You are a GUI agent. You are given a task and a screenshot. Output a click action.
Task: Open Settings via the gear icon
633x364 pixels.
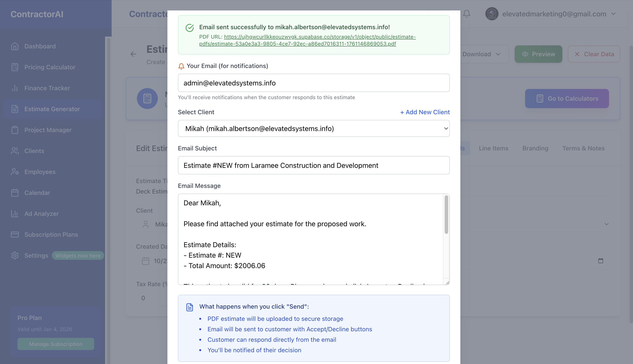pos(15,255)
